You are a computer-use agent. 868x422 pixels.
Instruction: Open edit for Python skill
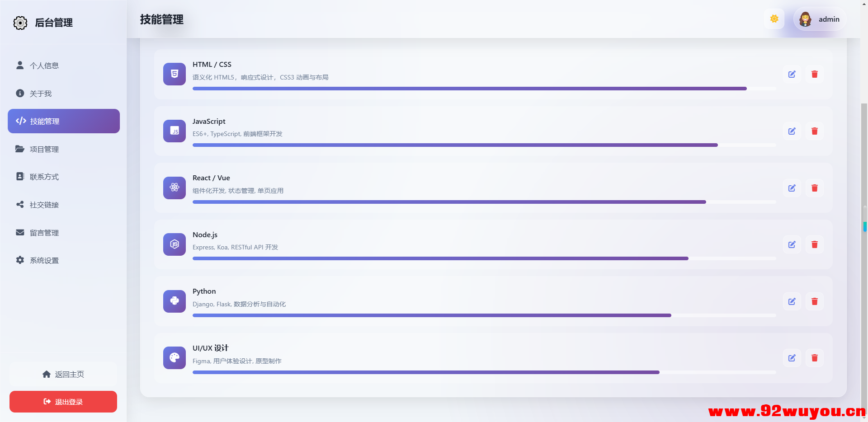(x=792, y=301)
